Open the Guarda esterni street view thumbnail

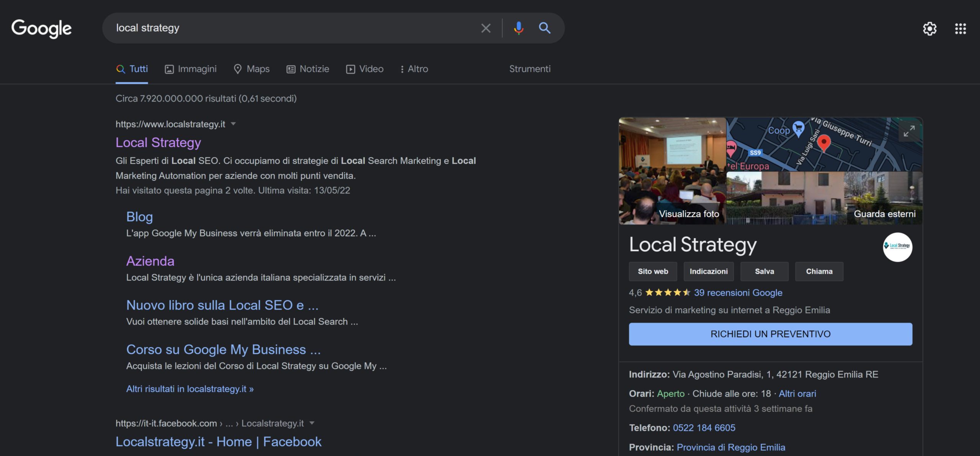[x=825, y=198]
